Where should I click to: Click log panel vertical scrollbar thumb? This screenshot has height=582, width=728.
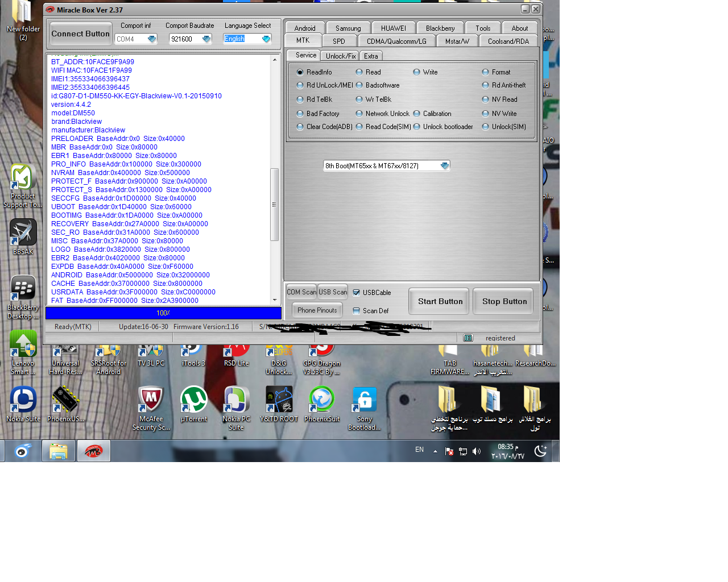[274, 205]
